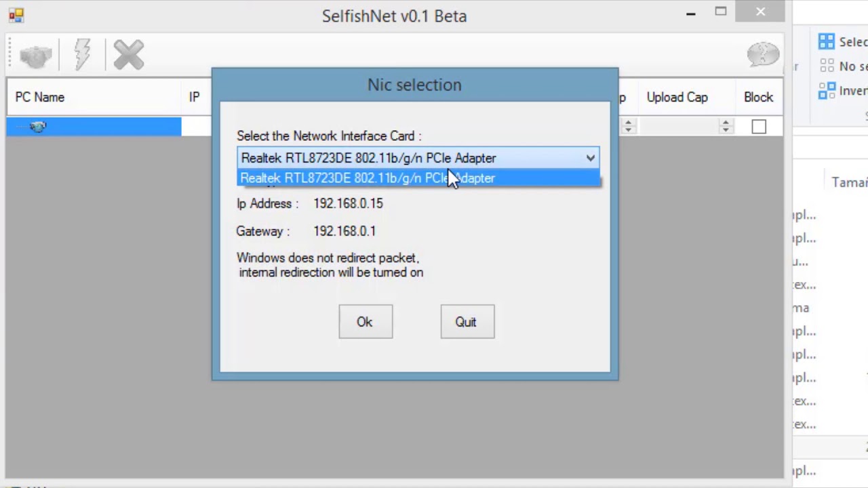Select the computer icon in the PC Name row
Image resolution: width=868 pixels, height=488 pixels.
37,127
